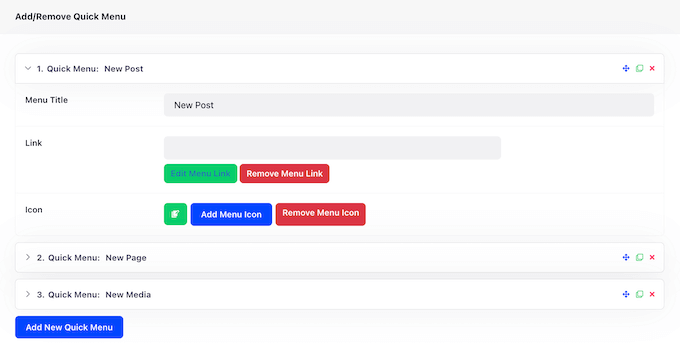
Task: Collapse the New Post quick menu panel
Action: coord(28,69)
